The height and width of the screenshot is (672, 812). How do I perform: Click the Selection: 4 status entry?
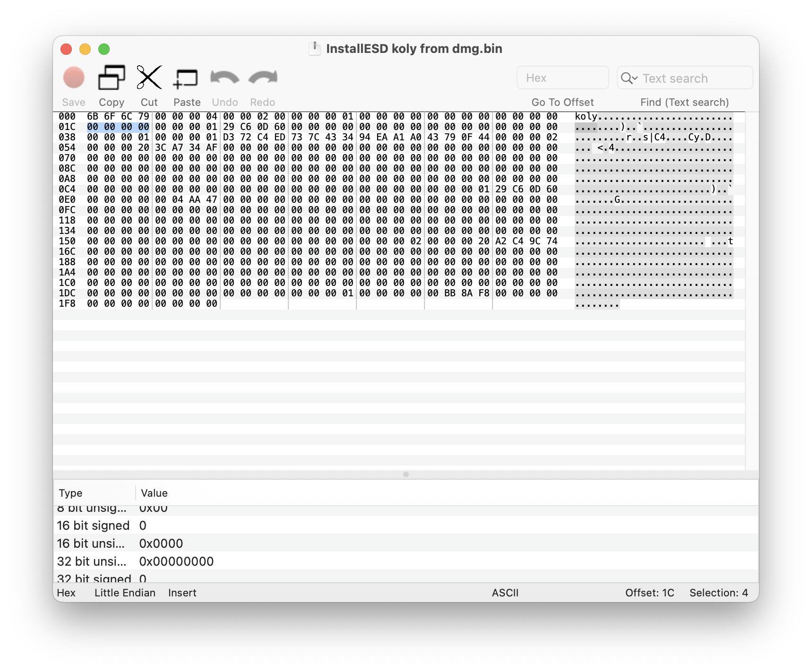pos(718,593)
